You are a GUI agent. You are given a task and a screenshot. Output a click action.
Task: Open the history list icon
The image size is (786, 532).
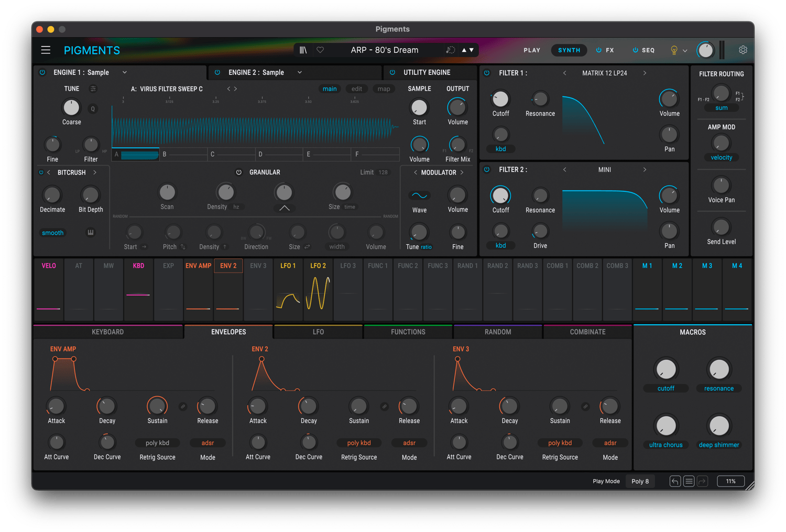(x=689, y=481)
